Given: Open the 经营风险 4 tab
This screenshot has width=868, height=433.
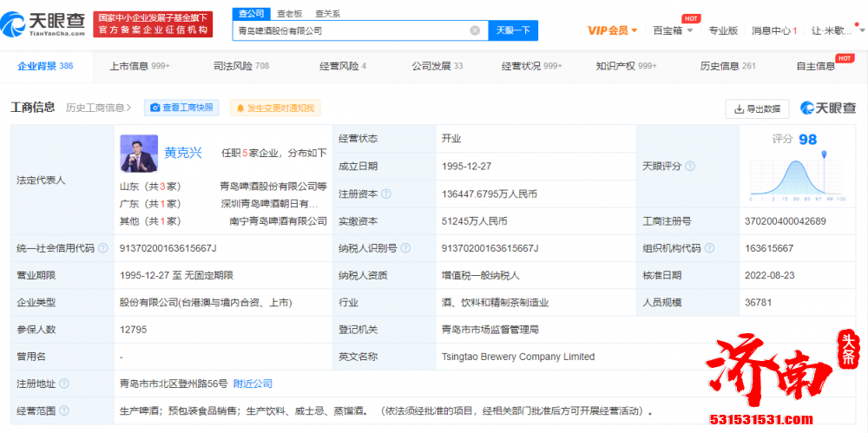Looking at the screenshot, I should pos(343,66).
